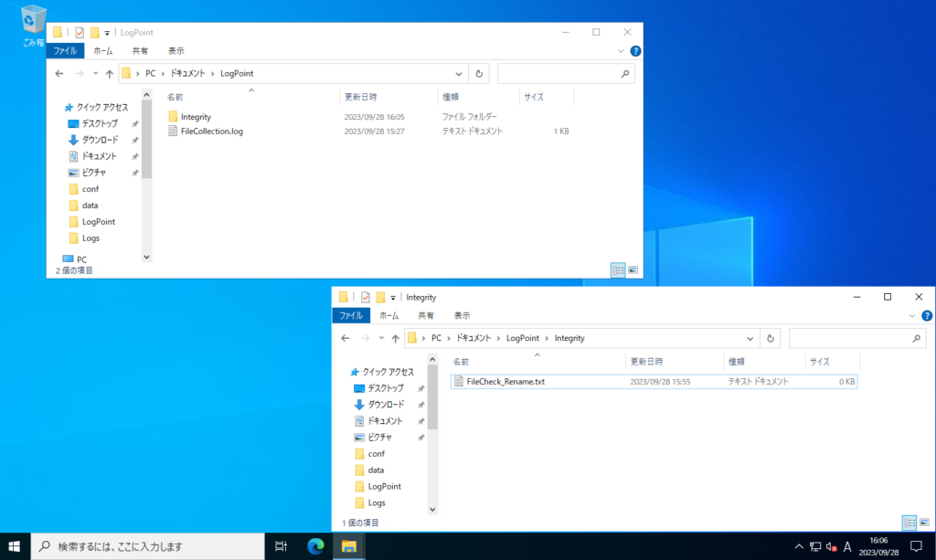Open Task View on the taskbar
The height and width of the screenshot is (560, 936).
[281, 546]
